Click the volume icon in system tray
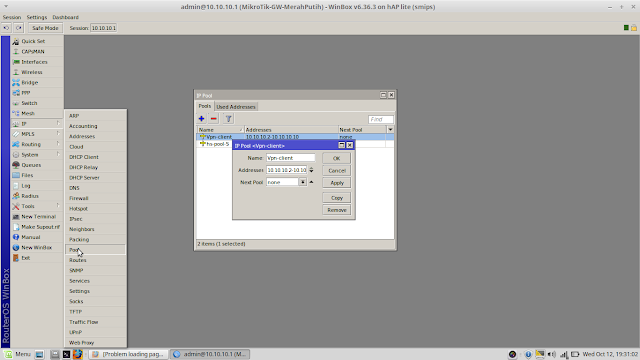 pyautogui.click(x=551, y=354)
